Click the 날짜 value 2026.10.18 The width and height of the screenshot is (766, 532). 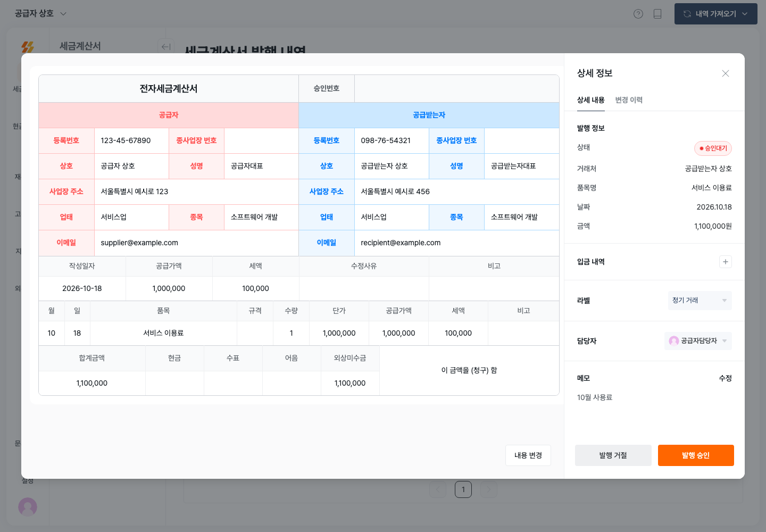click(714, 207)
